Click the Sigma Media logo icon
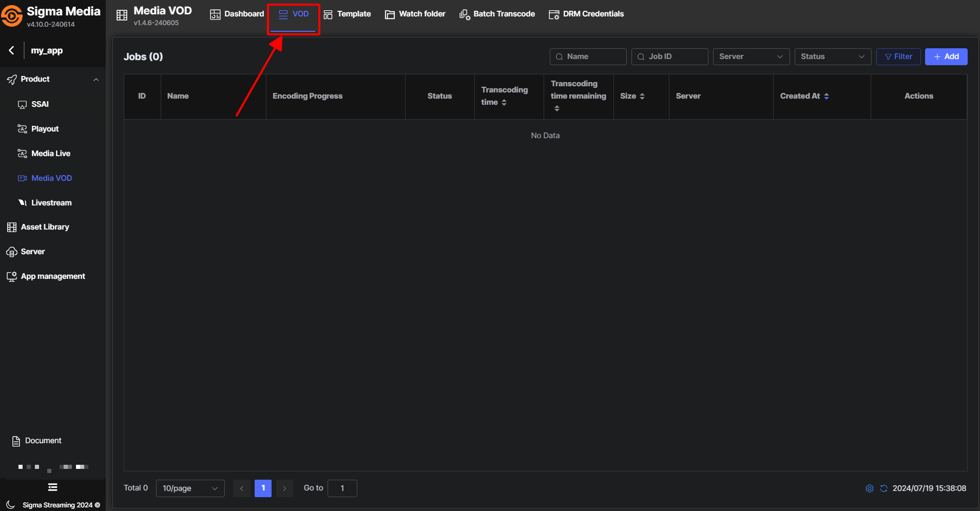The height and width of the screenshot is (511, 980). point(12,16)
